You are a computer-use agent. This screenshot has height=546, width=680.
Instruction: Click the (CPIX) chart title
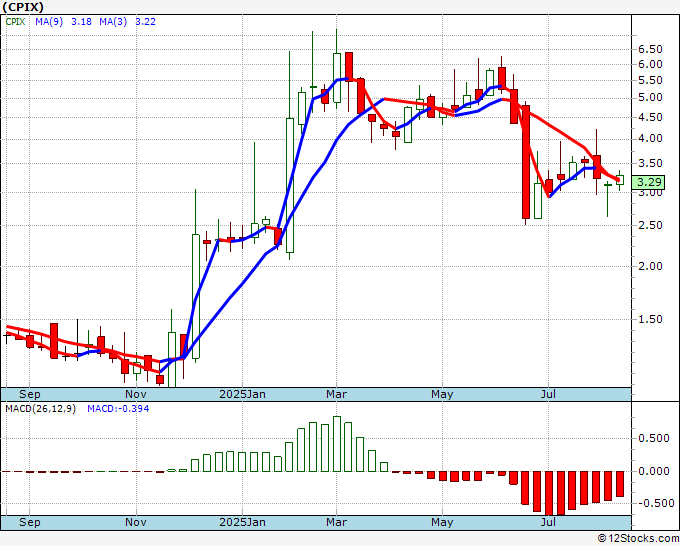point(23,7)
